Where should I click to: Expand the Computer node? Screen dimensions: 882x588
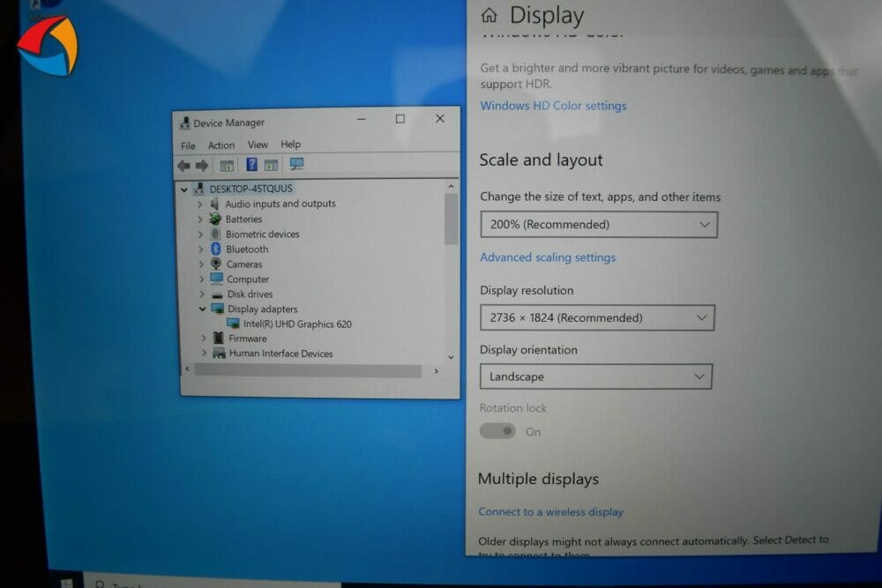click(x=202, y=279)
